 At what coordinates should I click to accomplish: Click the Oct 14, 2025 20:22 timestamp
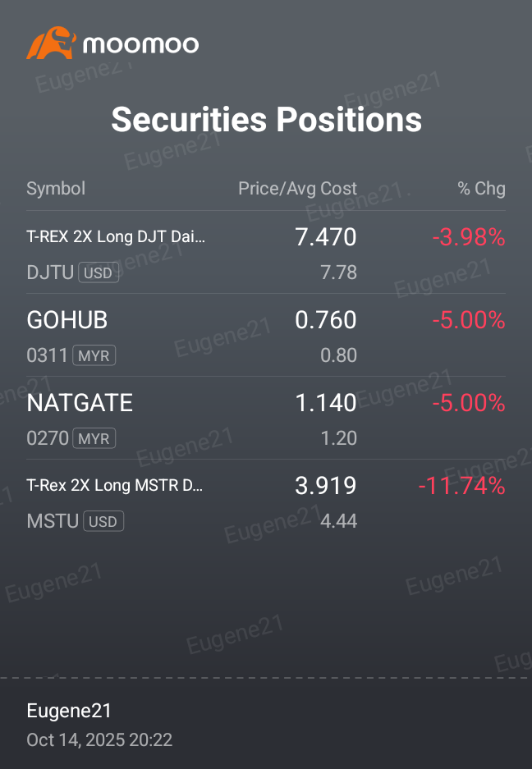[99, 740]
